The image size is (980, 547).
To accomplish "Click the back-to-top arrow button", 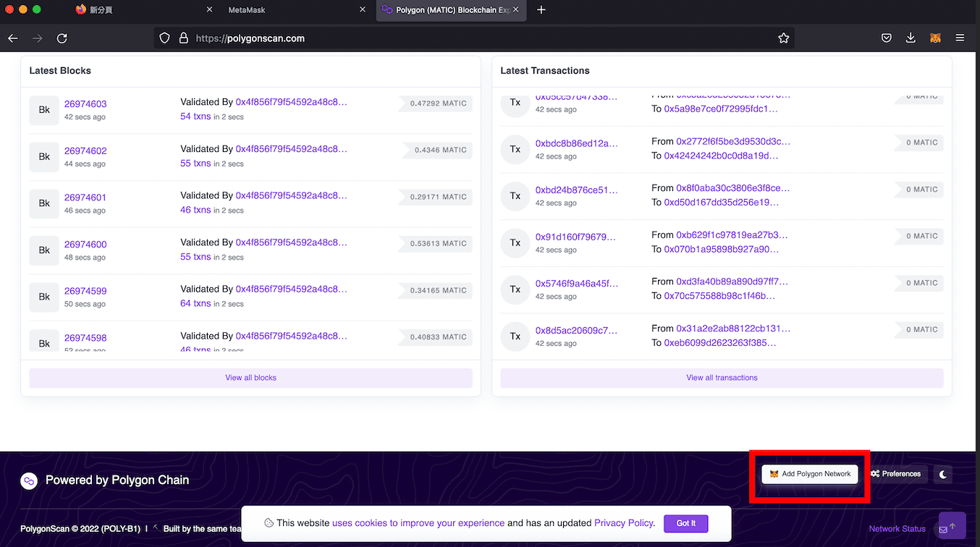I will (952, 526).
